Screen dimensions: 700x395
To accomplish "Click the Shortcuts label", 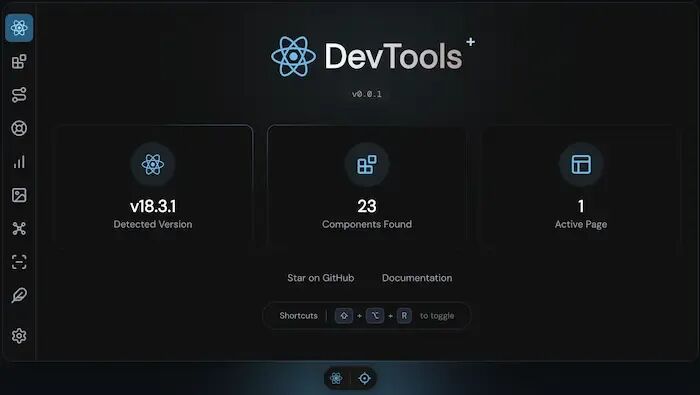I will [x=299, y=316].
